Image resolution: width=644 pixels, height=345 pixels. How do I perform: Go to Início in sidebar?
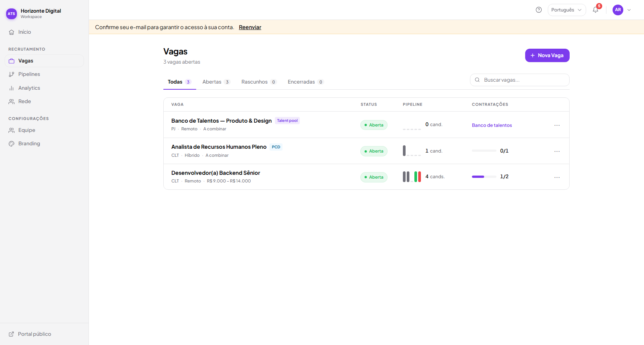[44, 32]
